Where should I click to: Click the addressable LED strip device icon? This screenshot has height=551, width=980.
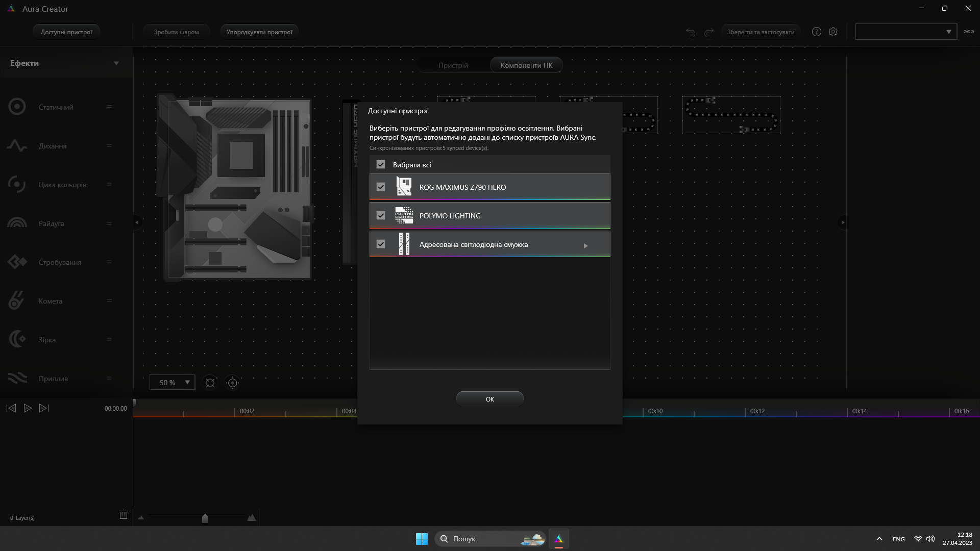404,244
